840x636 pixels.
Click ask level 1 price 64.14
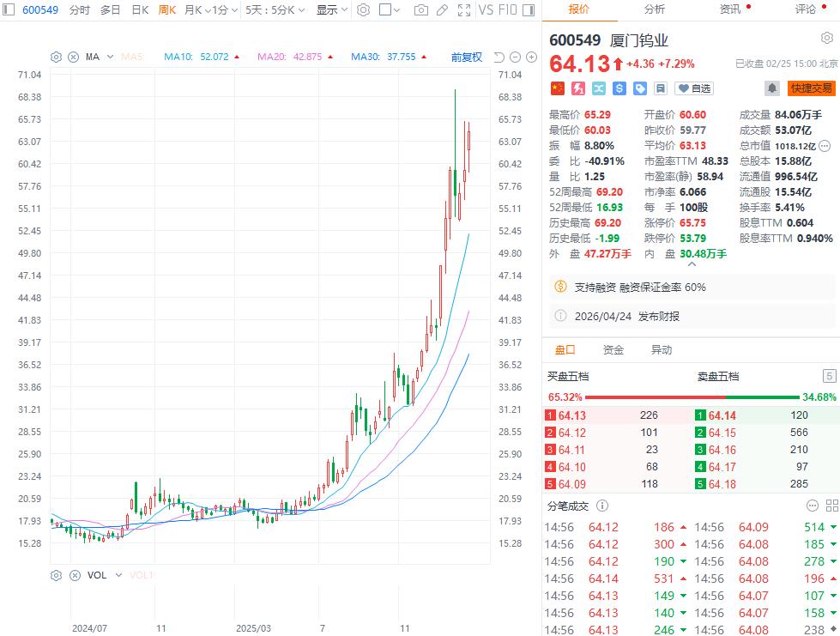[722, 415]
